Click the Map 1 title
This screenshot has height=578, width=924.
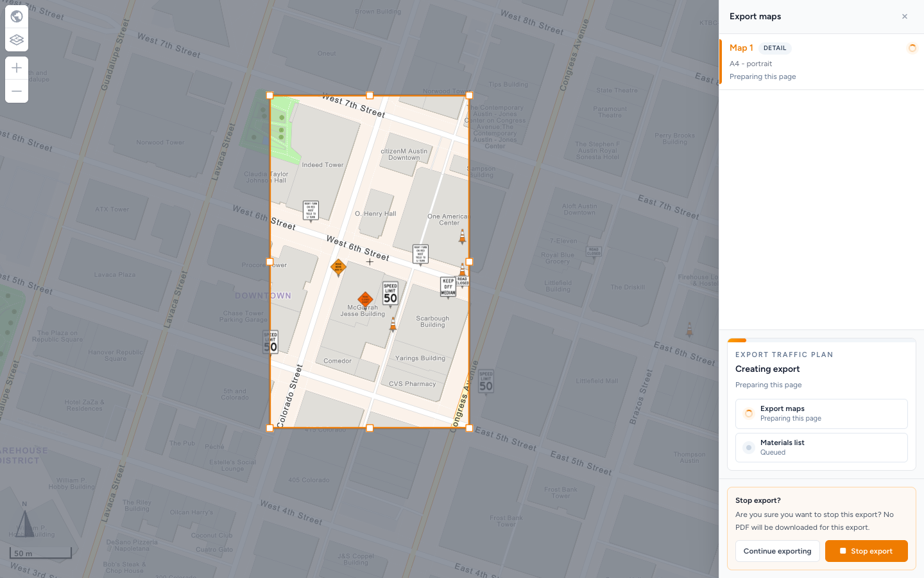click(x=741, y=48)
